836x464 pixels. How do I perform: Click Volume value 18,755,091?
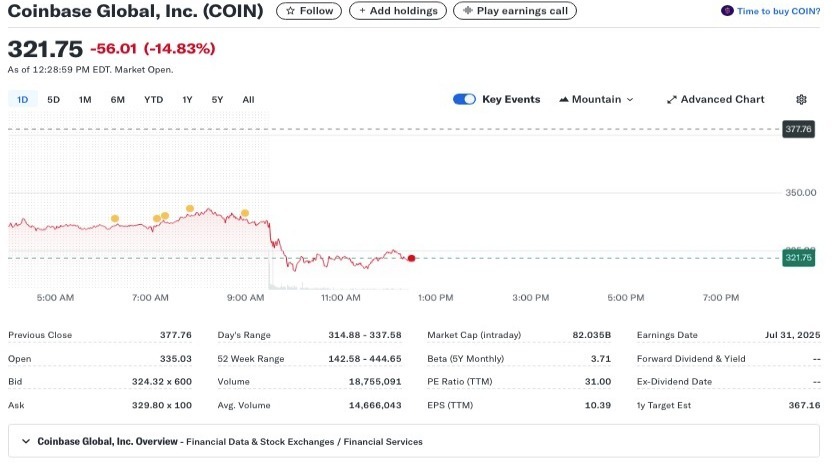coord(375,381)
